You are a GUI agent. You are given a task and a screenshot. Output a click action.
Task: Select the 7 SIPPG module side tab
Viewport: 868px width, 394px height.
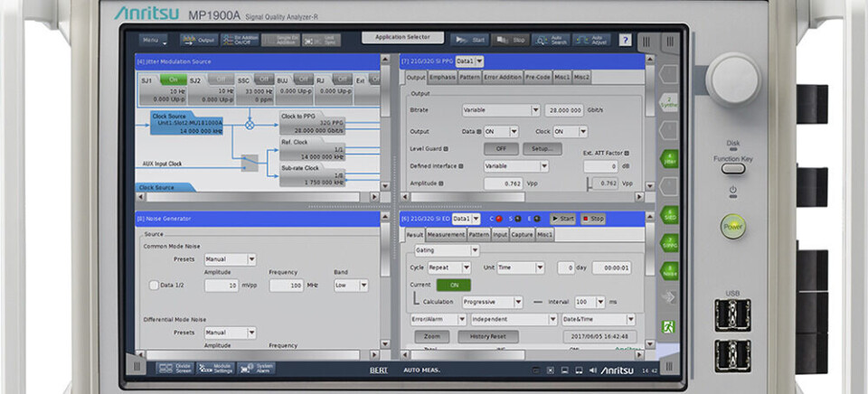click(x=669, y=243)
